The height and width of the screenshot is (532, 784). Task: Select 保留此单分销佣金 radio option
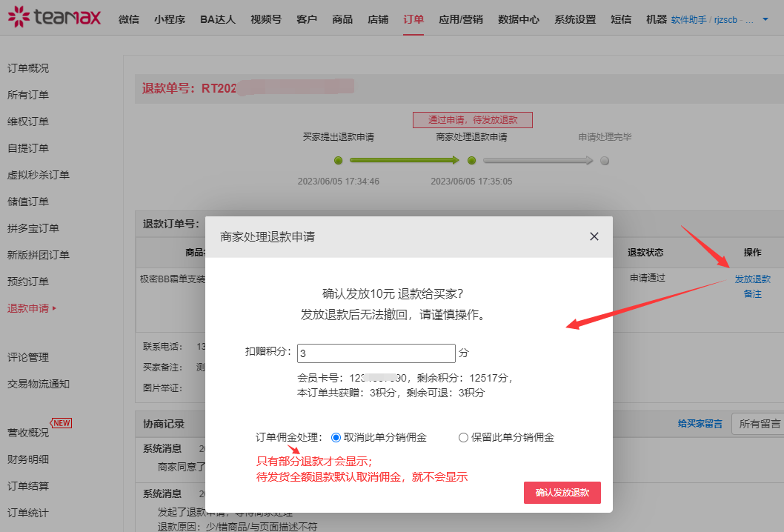click(x=464, y=437)
